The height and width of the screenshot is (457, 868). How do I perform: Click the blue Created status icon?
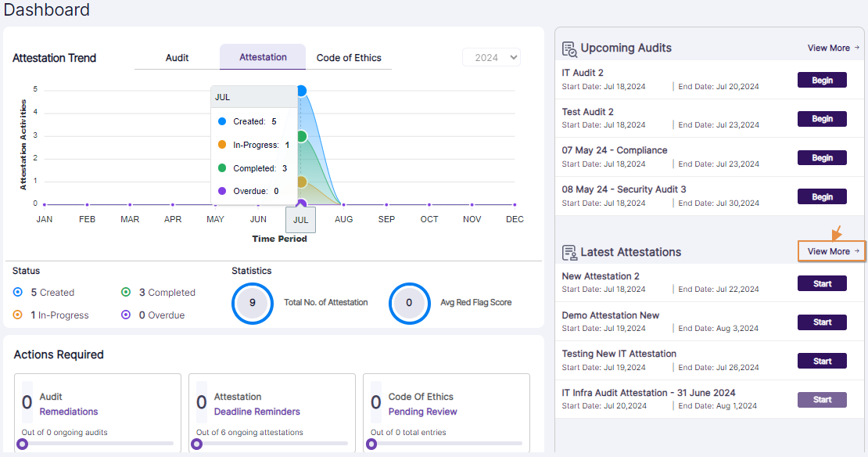[x=18, y=292]
